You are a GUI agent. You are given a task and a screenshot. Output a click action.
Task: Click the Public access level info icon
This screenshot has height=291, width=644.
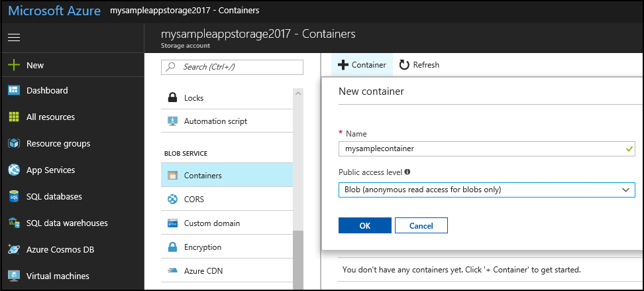(407, 172)
